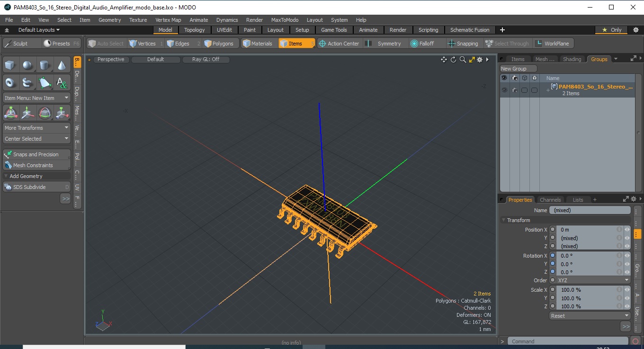This screenshot has height=349, width=644.
Task: Open Item Menu: New Item dropdown
Action: (x=36, y=98)
